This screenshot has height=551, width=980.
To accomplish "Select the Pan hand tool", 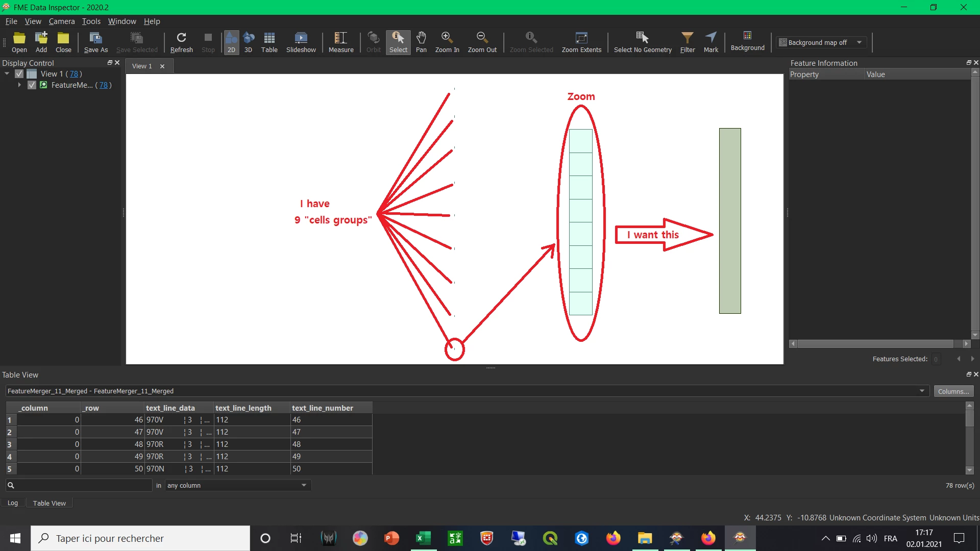I will click(421, 42).
